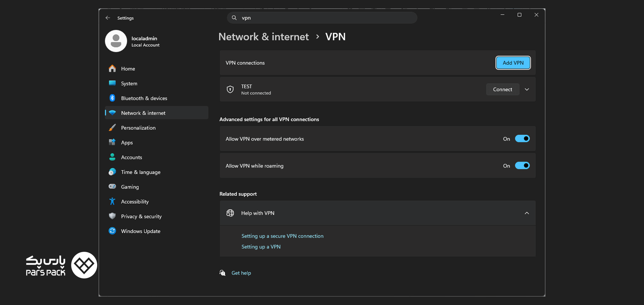Click the Not connected status text

click(256, 93)
